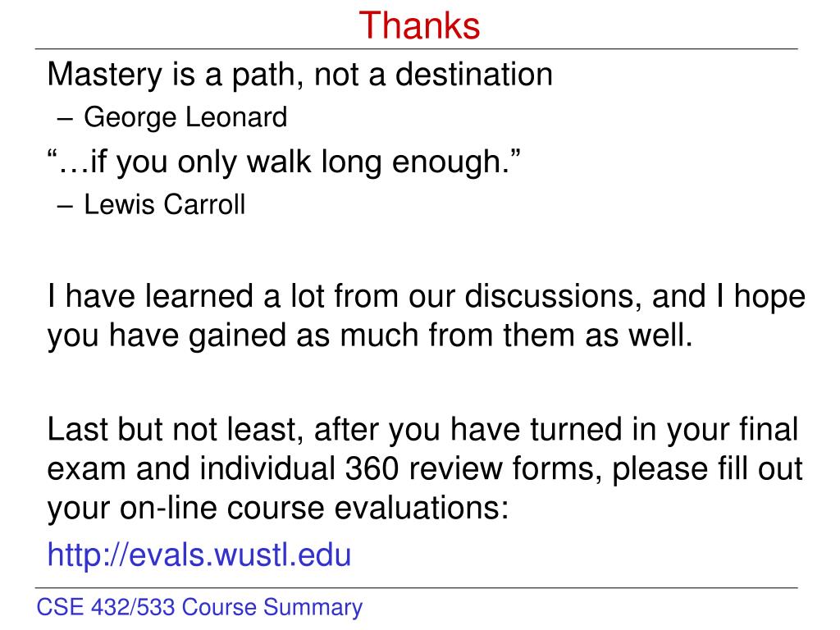Image resolution: width=840 pixels, height=630 pixels.
Task: Click the quote if you only walk long enough
Action: pos(284,163)
